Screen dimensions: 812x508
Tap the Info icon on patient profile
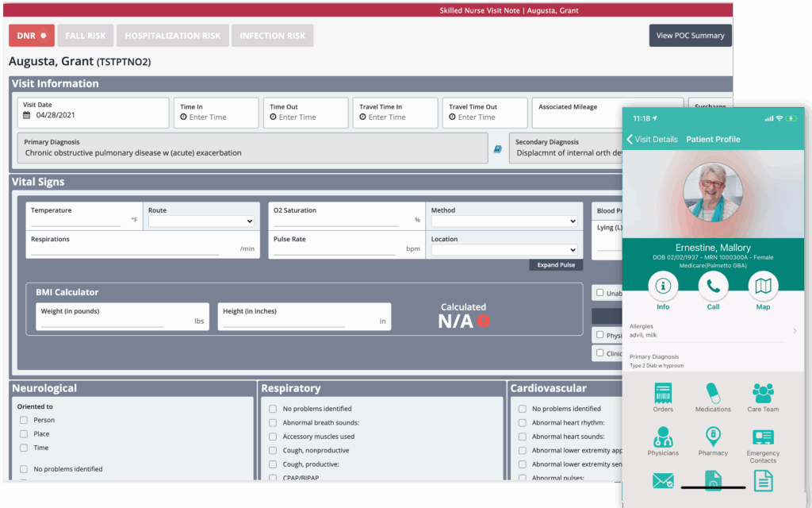pyautogui.click(x=663, y=287)
